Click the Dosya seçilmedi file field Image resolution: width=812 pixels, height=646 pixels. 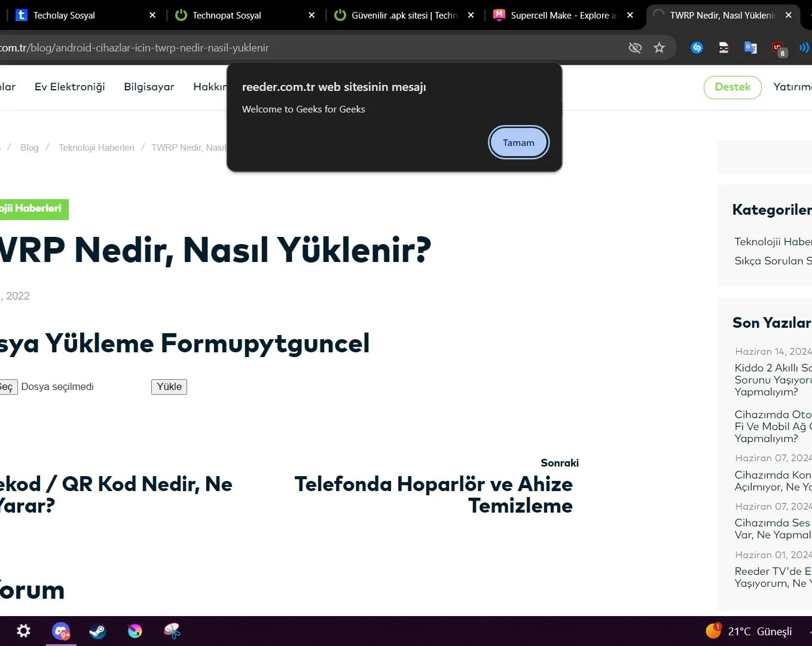click(x=57, y=387)
